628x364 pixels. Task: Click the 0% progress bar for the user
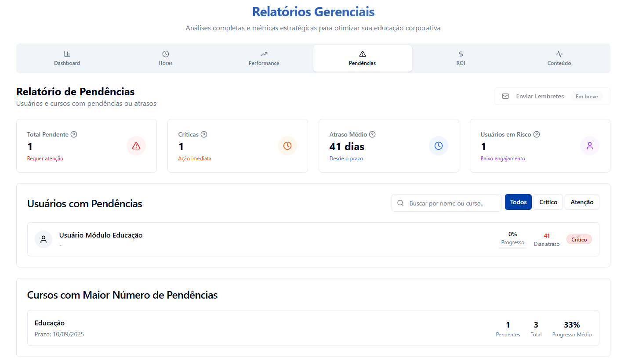[x=512, y=248]
